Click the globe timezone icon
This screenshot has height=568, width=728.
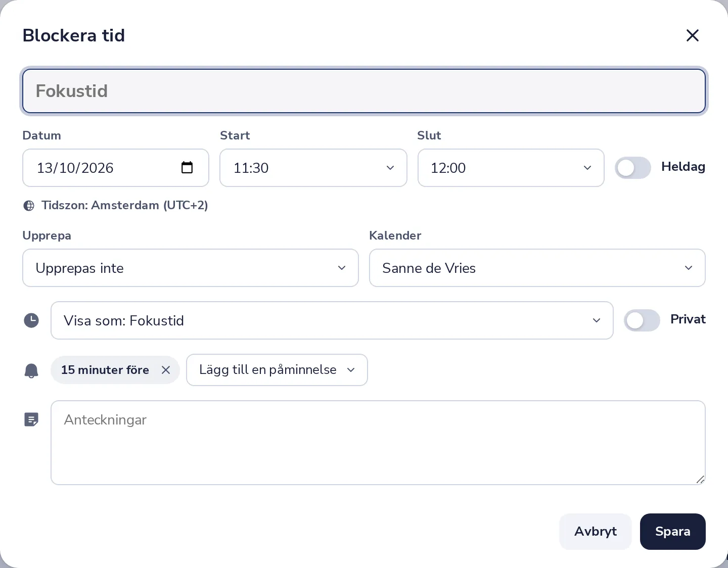pos(29,206)
